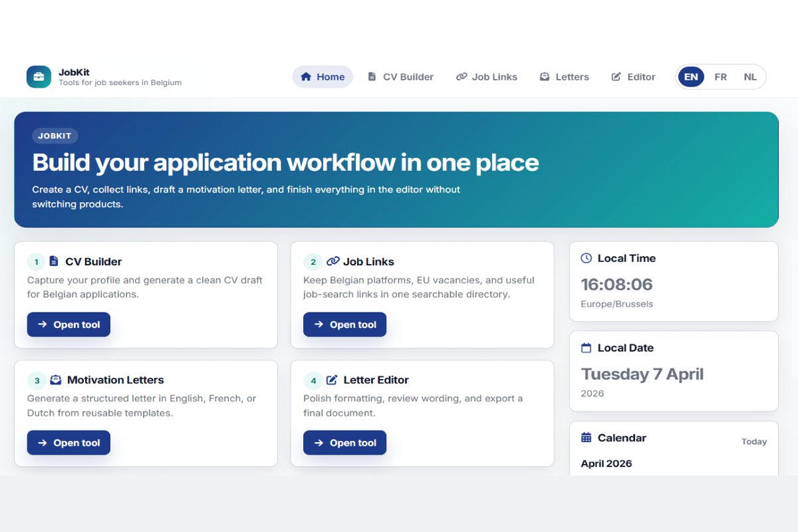798x532 pixels.
Task: Click the "Letter Editor" card title
Action: [x=376, y=380]
